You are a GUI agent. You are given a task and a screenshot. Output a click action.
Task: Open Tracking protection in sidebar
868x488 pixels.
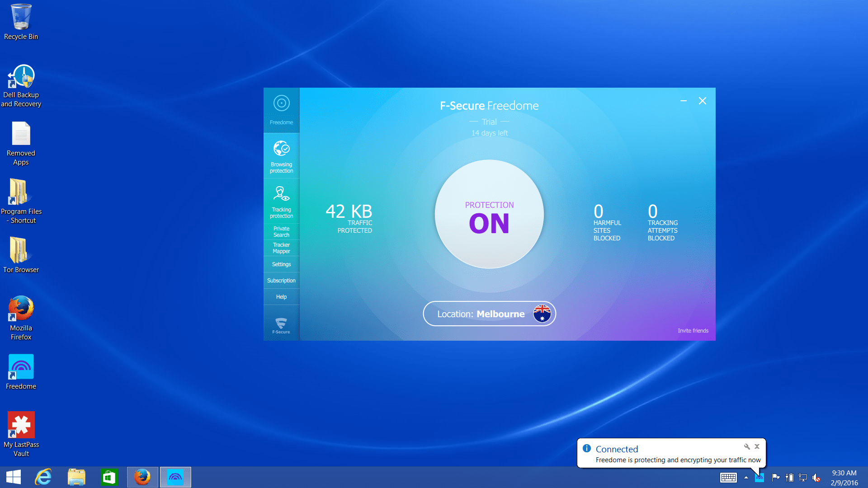[281, 201]
